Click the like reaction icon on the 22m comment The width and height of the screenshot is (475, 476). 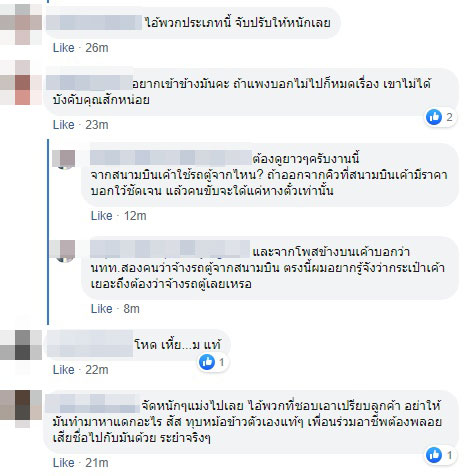pos(207,362)
